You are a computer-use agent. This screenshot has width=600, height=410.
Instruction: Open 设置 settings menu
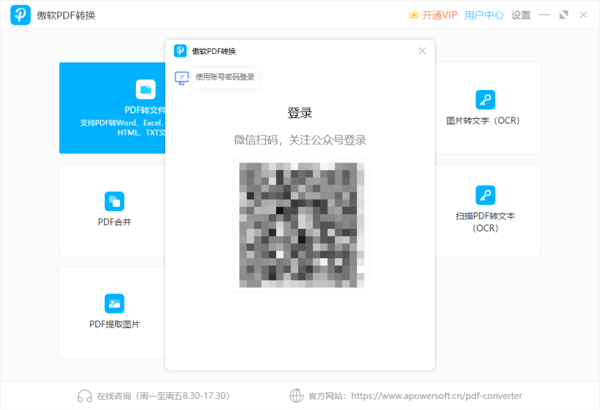click(x=521, y=15)
